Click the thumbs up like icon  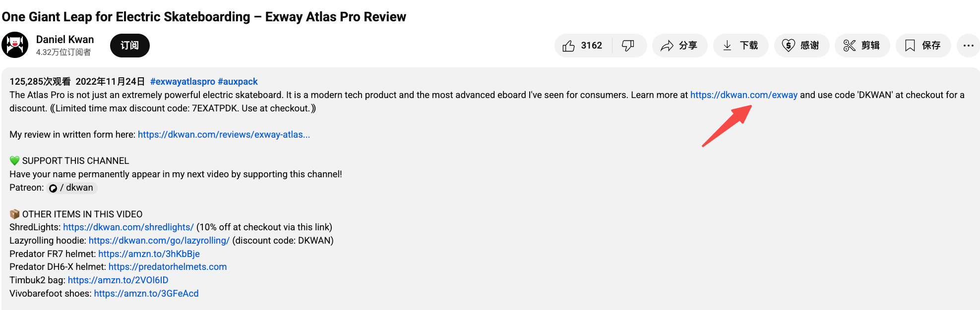click(x=568, y=46)
